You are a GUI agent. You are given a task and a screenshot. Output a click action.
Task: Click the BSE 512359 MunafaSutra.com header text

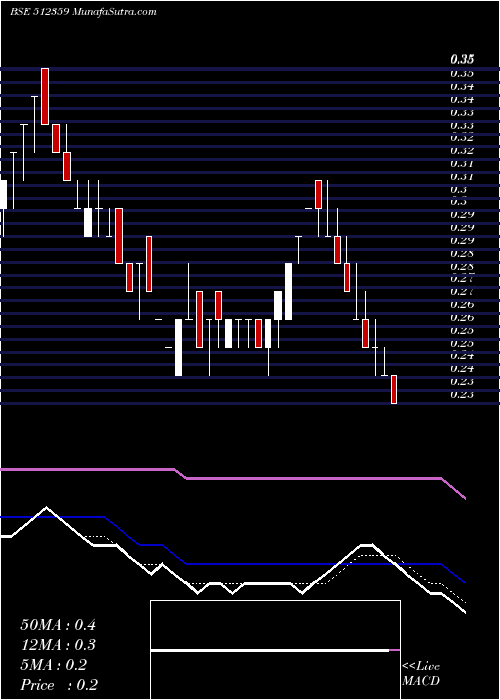tap(83, 12)
